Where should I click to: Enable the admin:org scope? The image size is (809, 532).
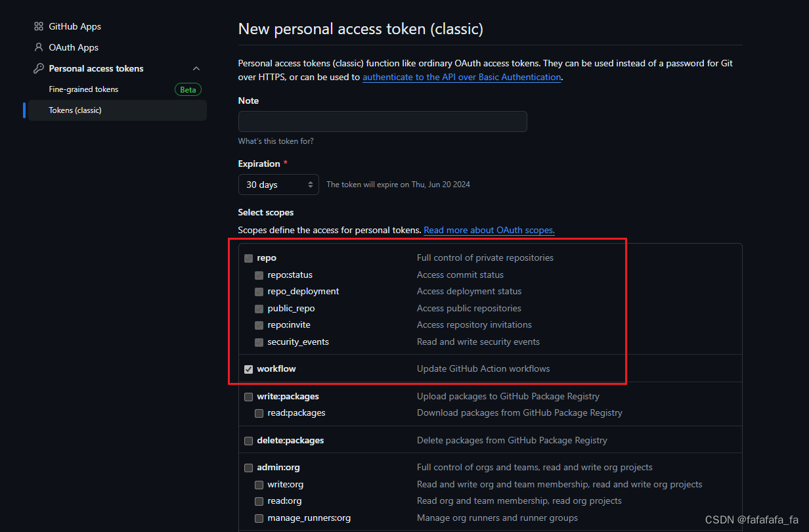[248, 468]
